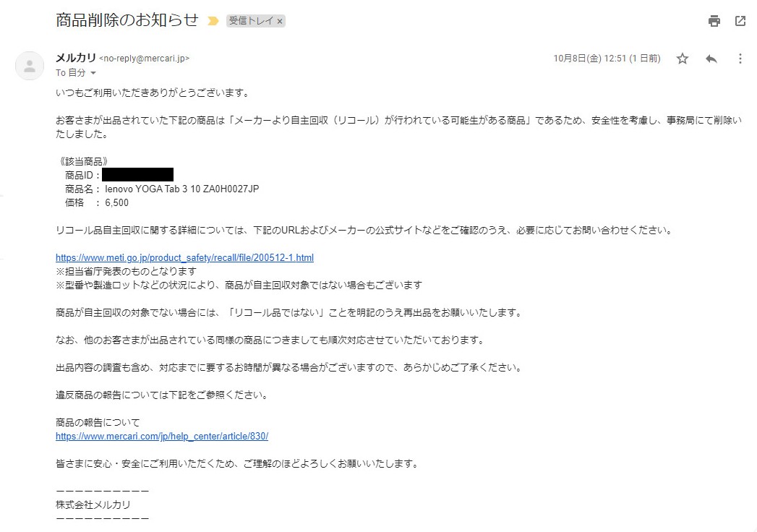This screenshot has width=757, height=532.
Task: Click the subject line 商品削除のお知らせ
Action: pyautogui.click(x=127, y=20)
